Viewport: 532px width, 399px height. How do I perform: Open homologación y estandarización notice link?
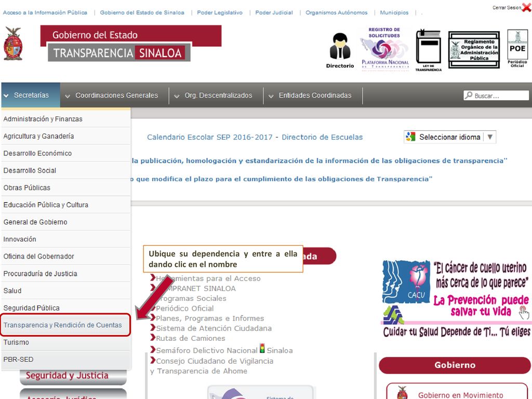(320, 161)
